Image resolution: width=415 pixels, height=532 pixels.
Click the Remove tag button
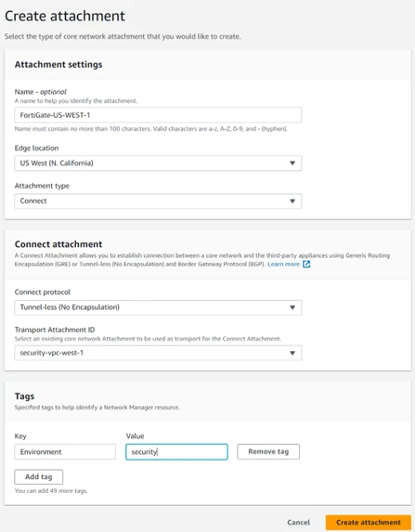coord(268,451)
